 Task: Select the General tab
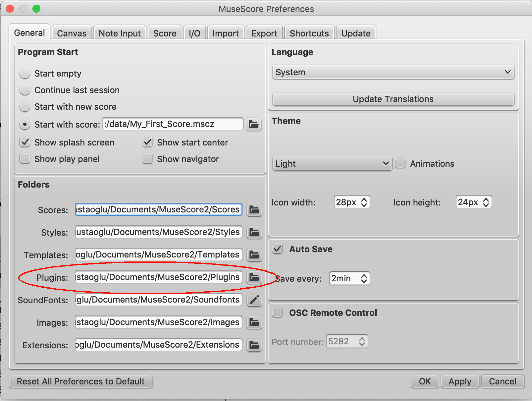29,32
